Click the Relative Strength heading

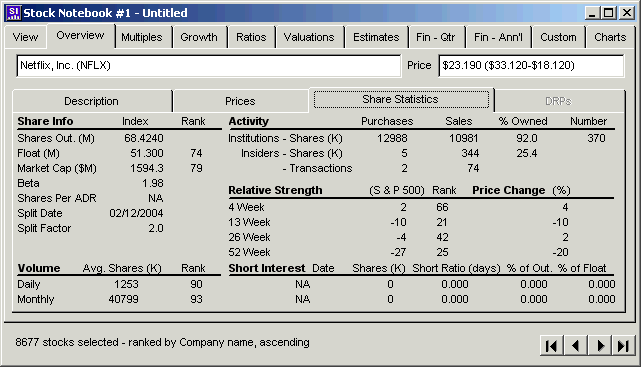(276, 190)
